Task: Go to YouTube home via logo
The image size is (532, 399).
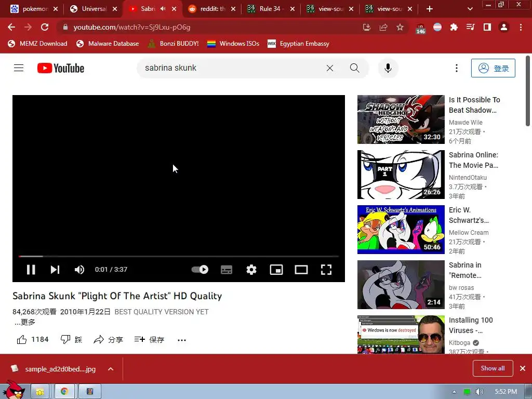Action: point(61,68)
